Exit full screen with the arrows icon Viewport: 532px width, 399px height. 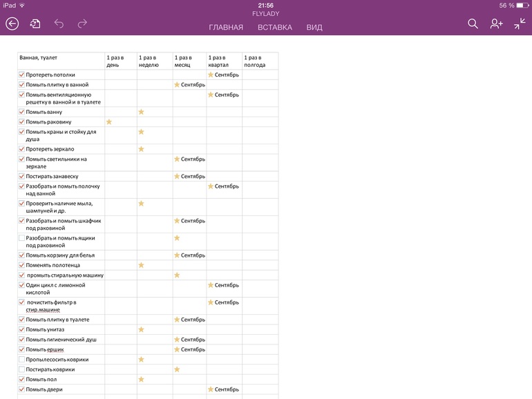tap(520, 24)
